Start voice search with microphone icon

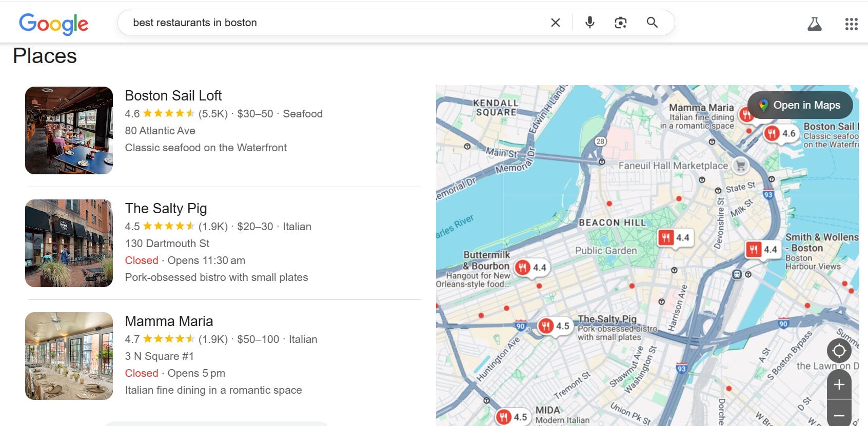(x=590, y=23)
